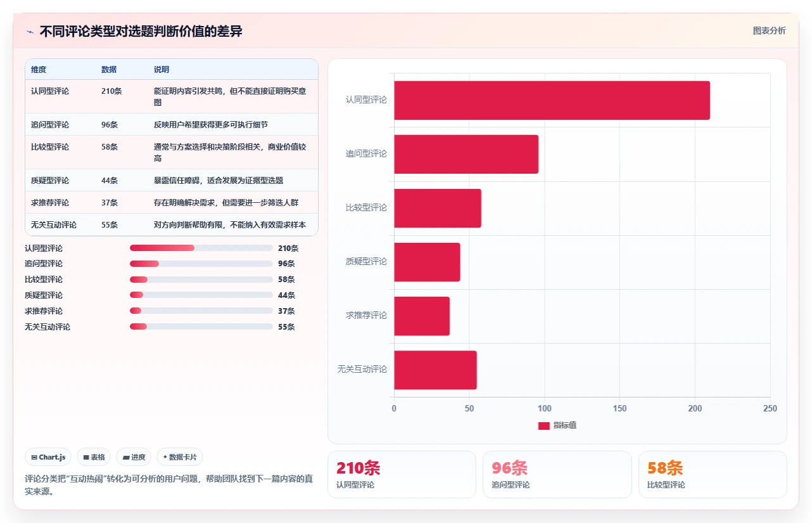The height and width of the screenshot is (523, 812).
Task: Click the 认同型评论 bar in the chart
Action: tap(552, 100)
